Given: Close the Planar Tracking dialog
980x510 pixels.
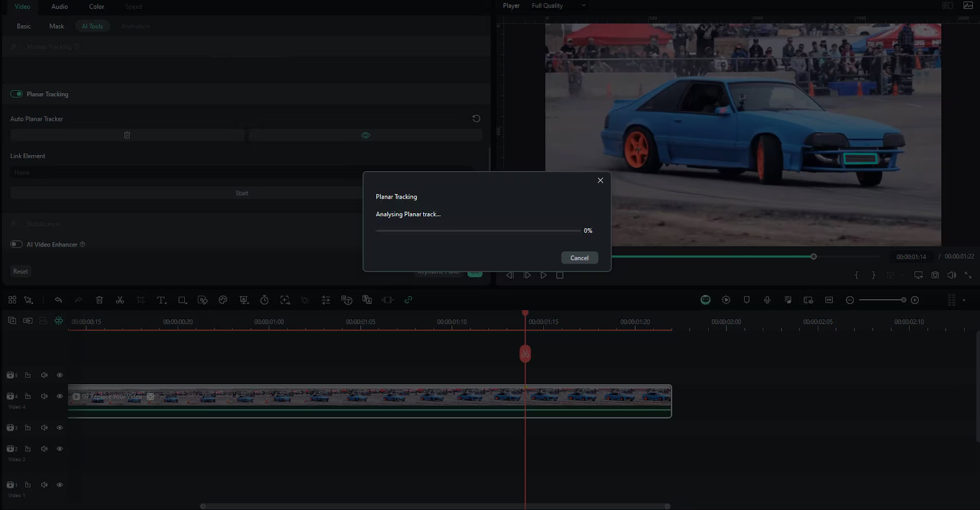Looking at the screenshot, I should [600, 180].
